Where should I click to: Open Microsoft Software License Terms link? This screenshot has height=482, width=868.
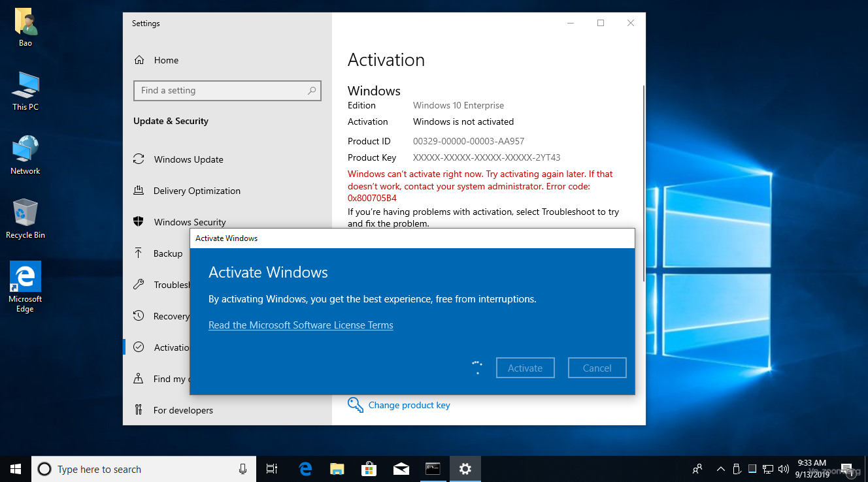(x=301, y=325)
